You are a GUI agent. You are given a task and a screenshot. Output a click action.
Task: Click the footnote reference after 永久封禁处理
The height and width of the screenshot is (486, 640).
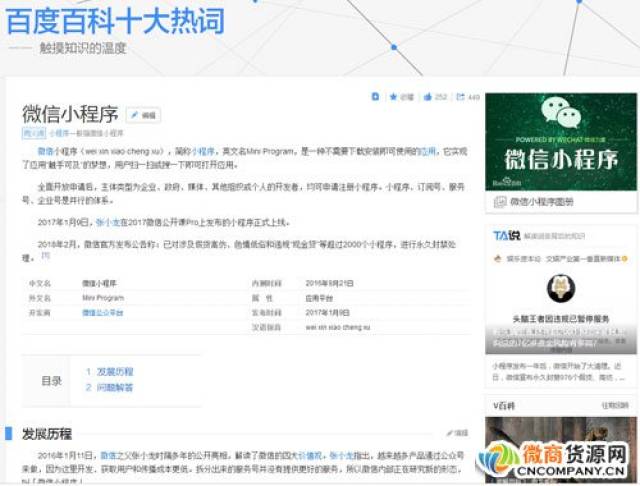point(45,255)
